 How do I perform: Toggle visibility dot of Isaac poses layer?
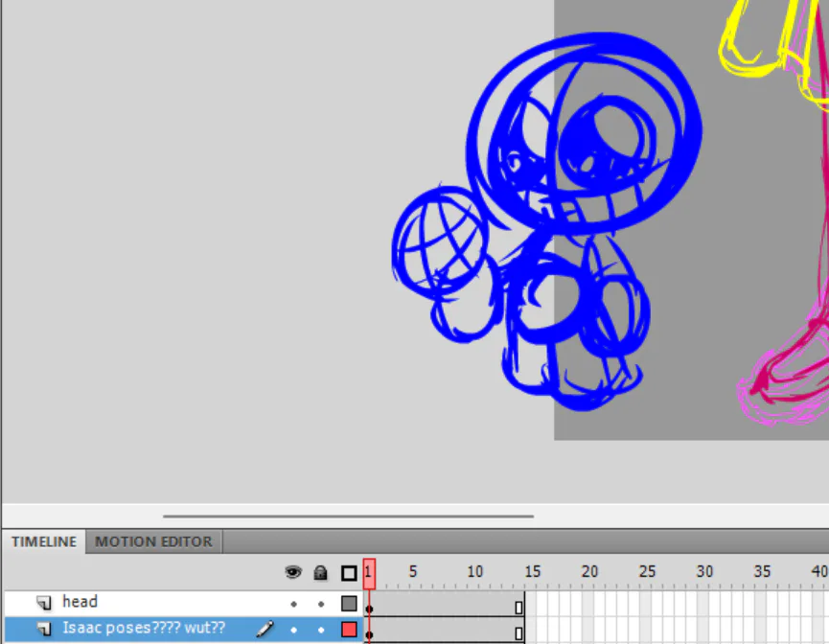click(294, 630)
